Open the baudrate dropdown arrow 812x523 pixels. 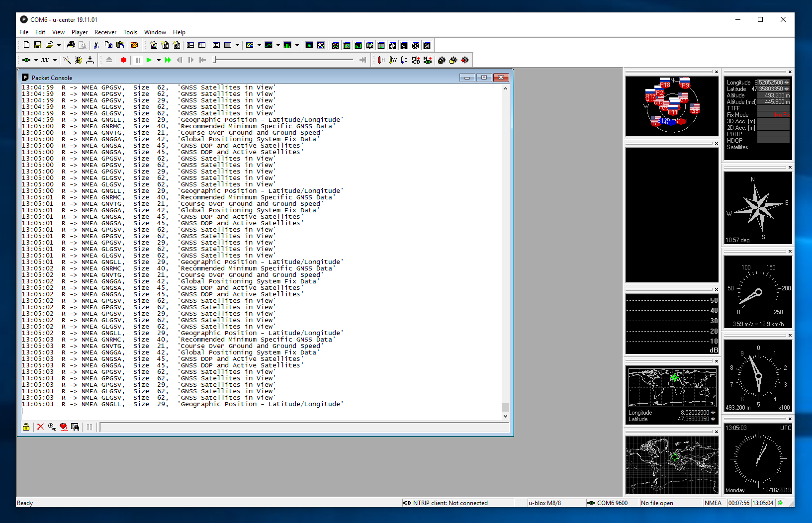[x=55, y=60]
